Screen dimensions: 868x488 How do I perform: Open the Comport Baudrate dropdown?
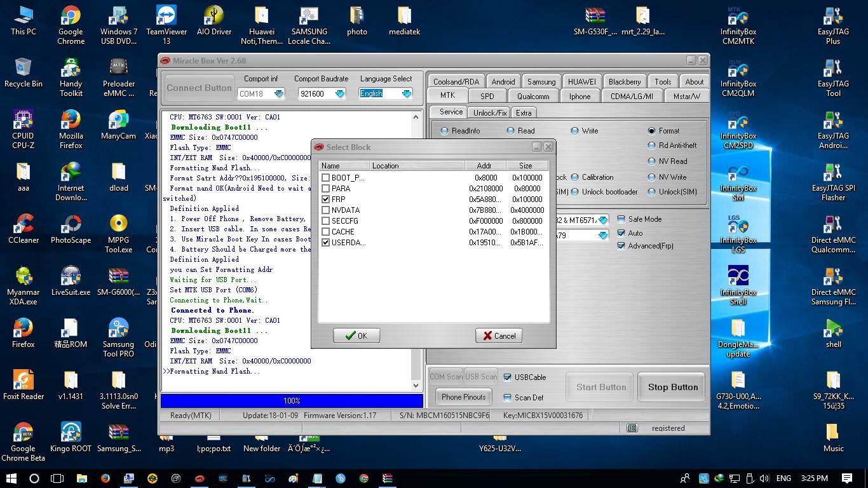point(340,94)
